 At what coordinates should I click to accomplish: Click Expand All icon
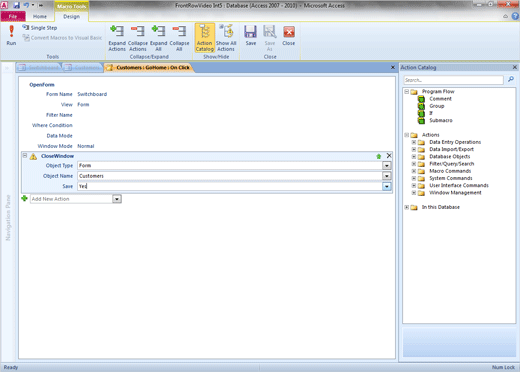coord(158,38)
